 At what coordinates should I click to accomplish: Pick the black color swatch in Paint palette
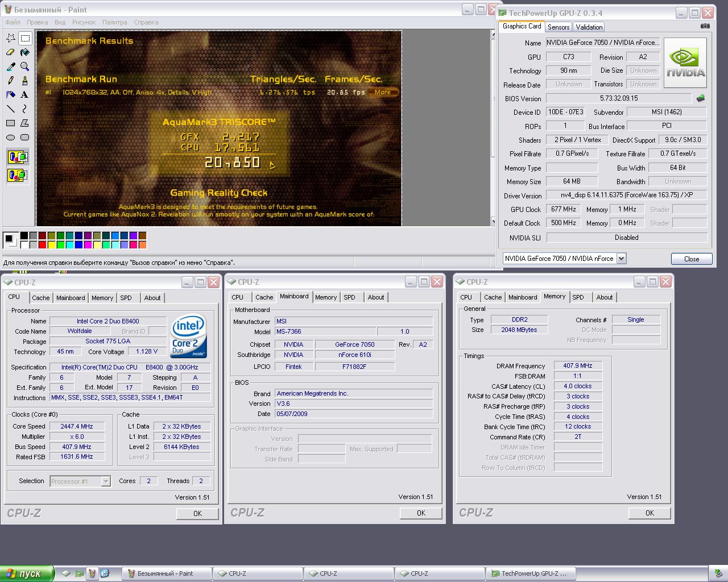click(x=24, y=235)
